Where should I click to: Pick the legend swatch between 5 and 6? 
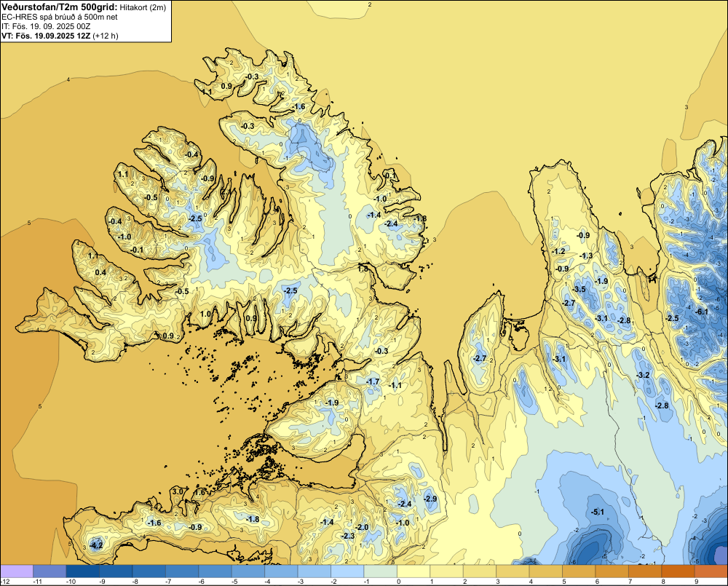click(x=579, y=571)
